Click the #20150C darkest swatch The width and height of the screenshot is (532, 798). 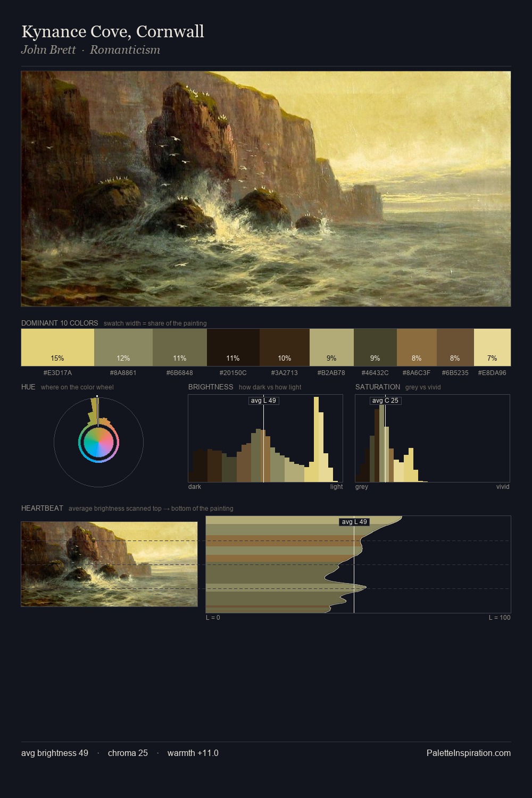pyautogui.click(x=233, y=347)
